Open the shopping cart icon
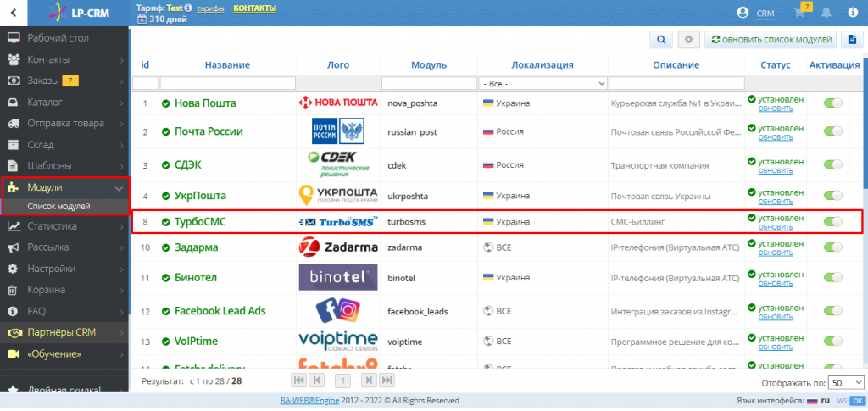 pyautogui.click(x=798, y=14)
